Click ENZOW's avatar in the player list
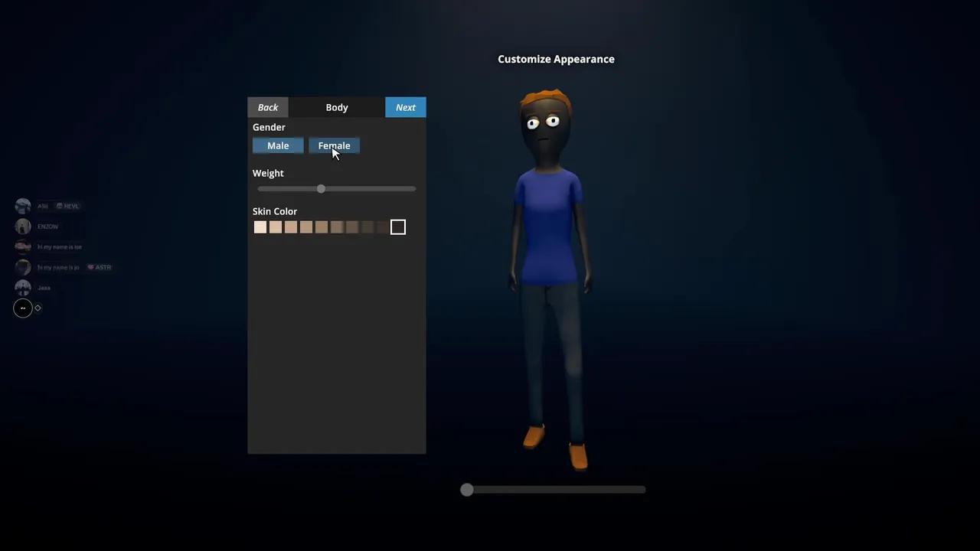 pos(23,227)
